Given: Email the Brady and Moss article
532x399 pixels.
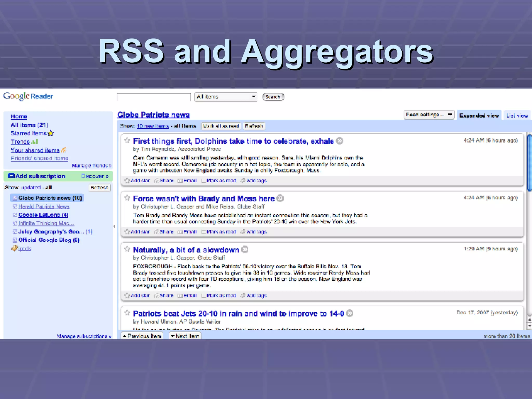Looking at the screenshot, I should (x=187, y=232).
